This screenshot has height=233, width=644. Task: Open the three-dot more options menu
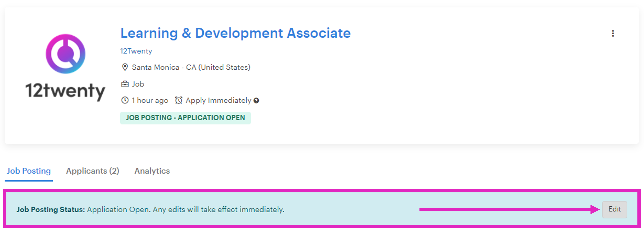pos(613,33)
